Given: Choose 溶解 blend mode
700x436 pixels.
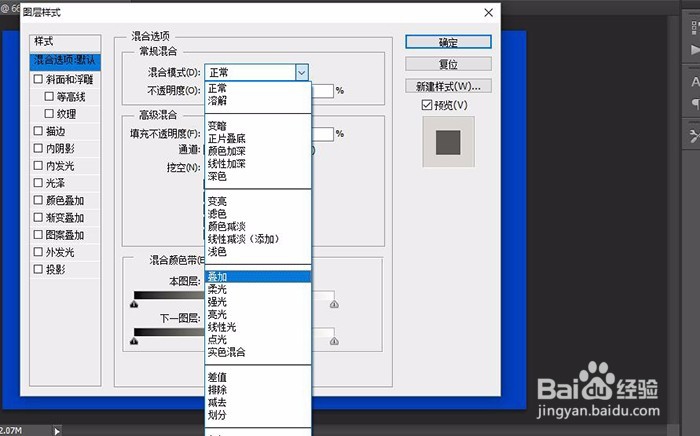Looking at the screenshot, I should [258, 100].
